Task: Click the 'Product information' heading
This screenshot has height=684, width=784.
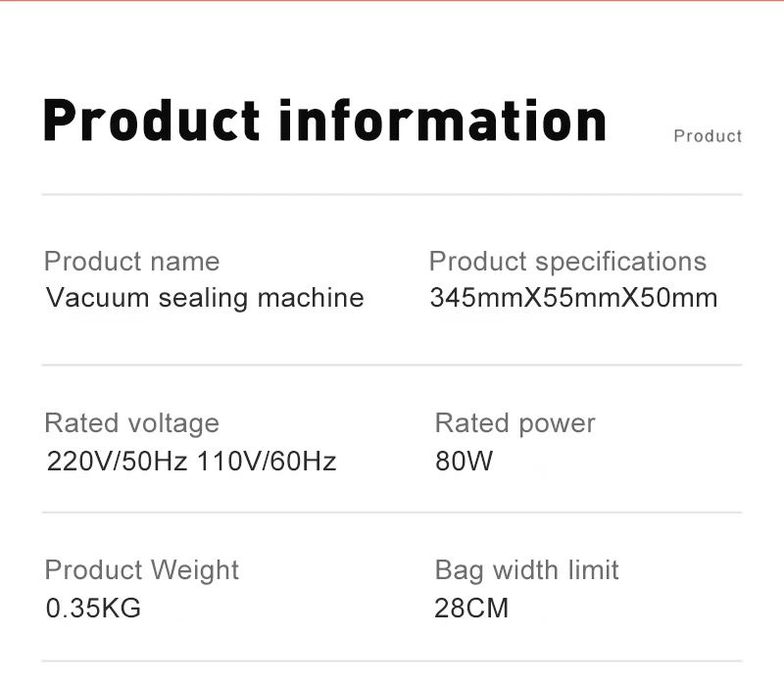Action: (325, 121)
